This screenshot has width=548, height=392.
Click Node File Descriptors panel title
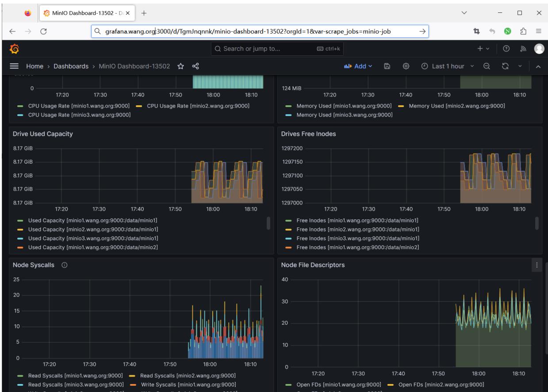pos(313,265)
